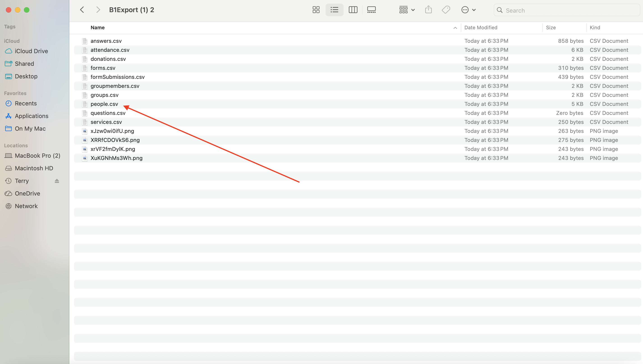
Task: Click the Share toolbar icon
Action: [x=428, y=10]
